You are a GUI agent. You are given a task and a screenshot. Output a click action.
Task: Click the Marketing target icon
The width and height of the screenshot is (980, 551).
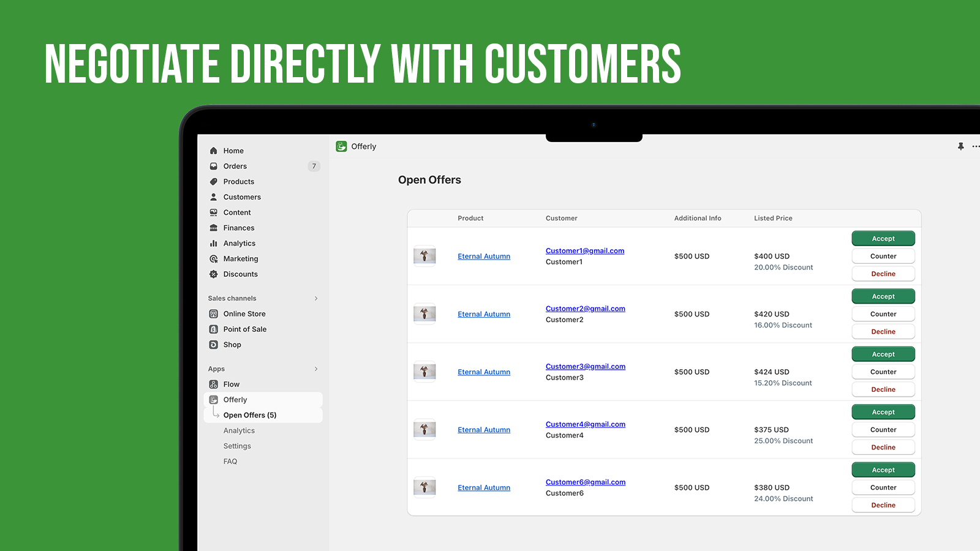click(x=214, y=259)
